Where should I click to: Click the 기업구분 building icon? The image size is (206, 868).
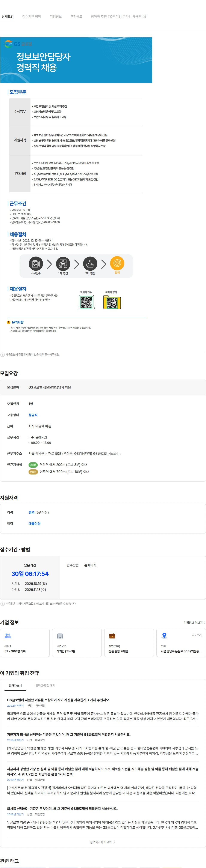point(60,635)
